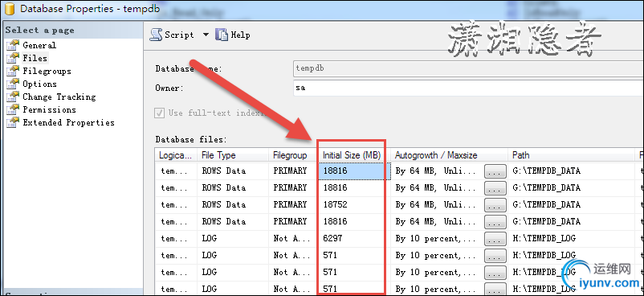The image size is (644, 296).
Task: Click the Files page icon
Action: [x=13, y=58]
